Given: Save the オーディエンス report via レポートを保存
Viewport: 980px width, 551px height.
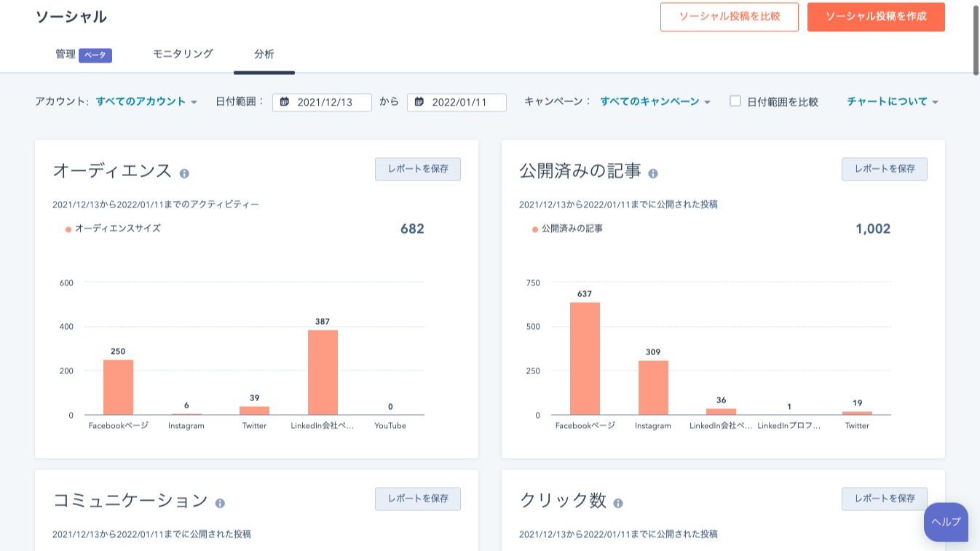Looking at the screenshot, I should [x=417, y=169].
